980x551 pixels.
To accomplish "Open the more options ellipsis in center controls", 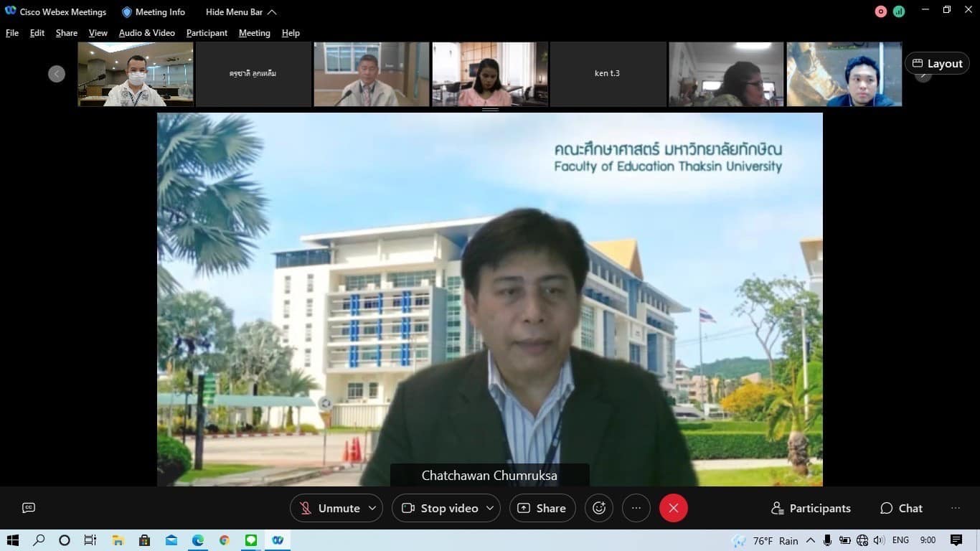I will coord(636,508).
